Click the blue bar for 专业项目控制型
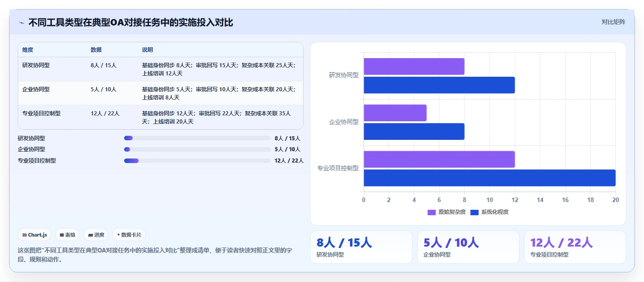This screenshot has height=282, width=644. tap(489, 178)
